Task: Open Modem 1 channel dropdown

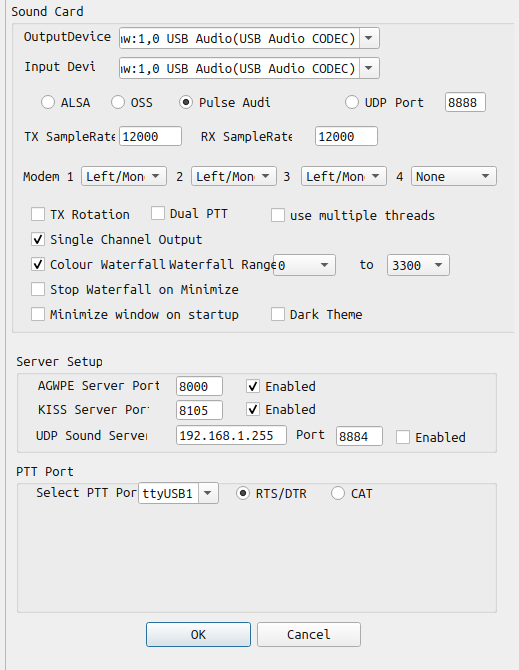Action: [124, 176]
